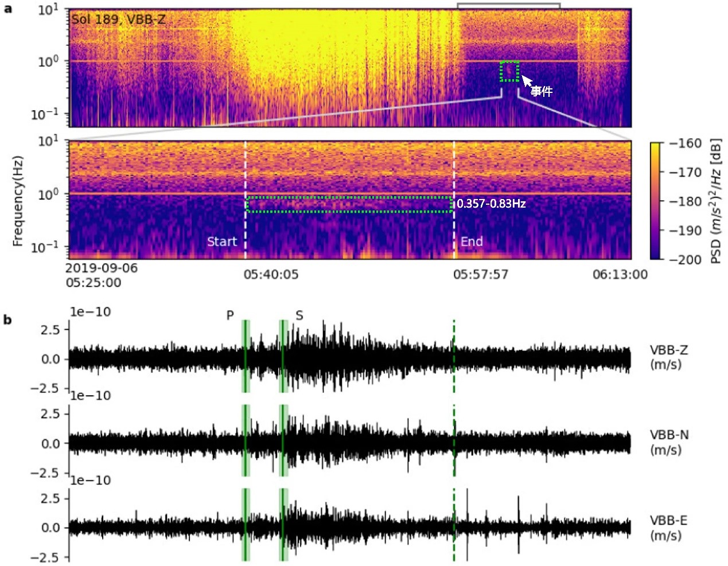Click the Frequency(Hz) axis label
The image size is (728, 566).
click(x=18, y=201)
